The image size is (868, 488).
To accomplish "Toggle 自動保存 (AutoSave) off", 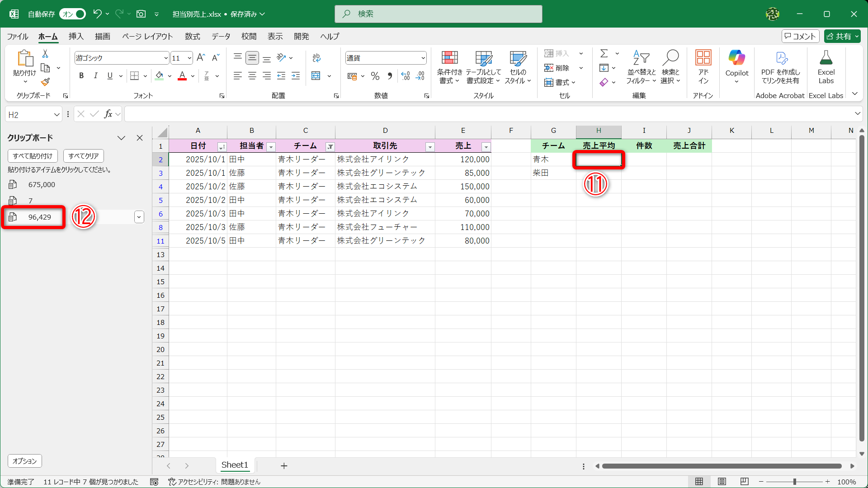I will coord(72,14).
